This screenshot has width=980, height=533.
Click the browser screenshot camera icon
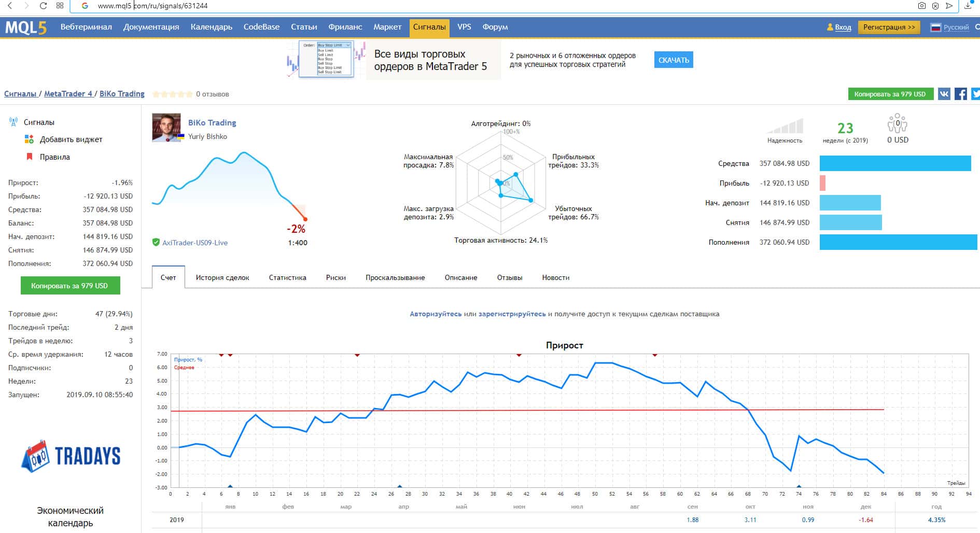tap(921, 6)
